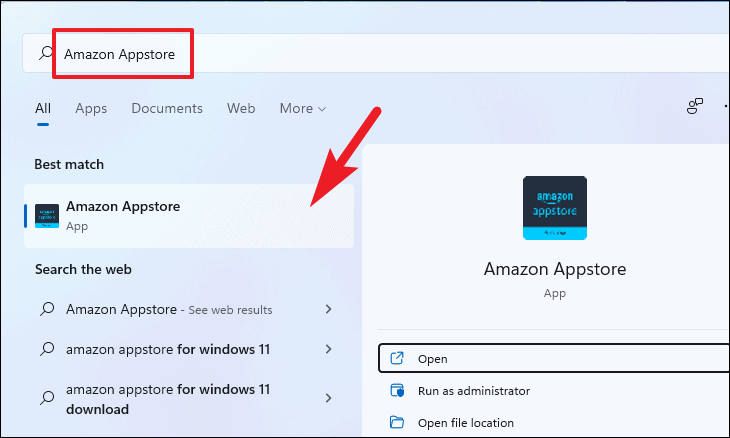Expand the More filter dropdown
Screen dimensions: 730x438
point(303,108)
